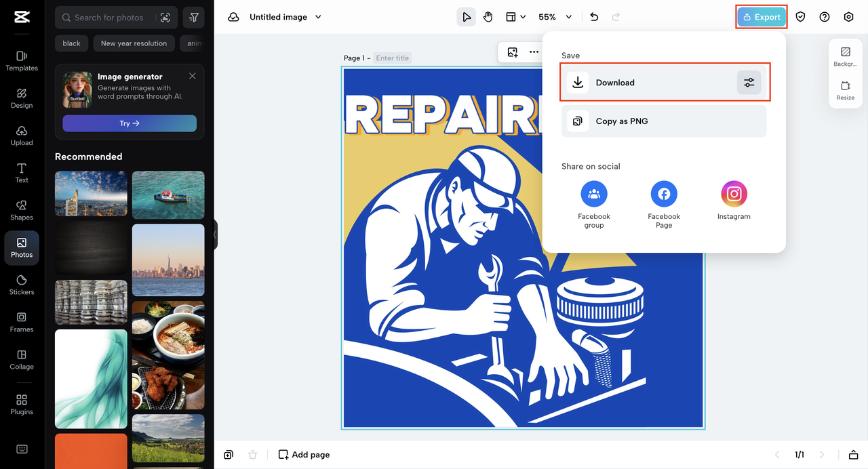
Task: Click the REPAIR mechanic canvas image
Action: point(523,248)
